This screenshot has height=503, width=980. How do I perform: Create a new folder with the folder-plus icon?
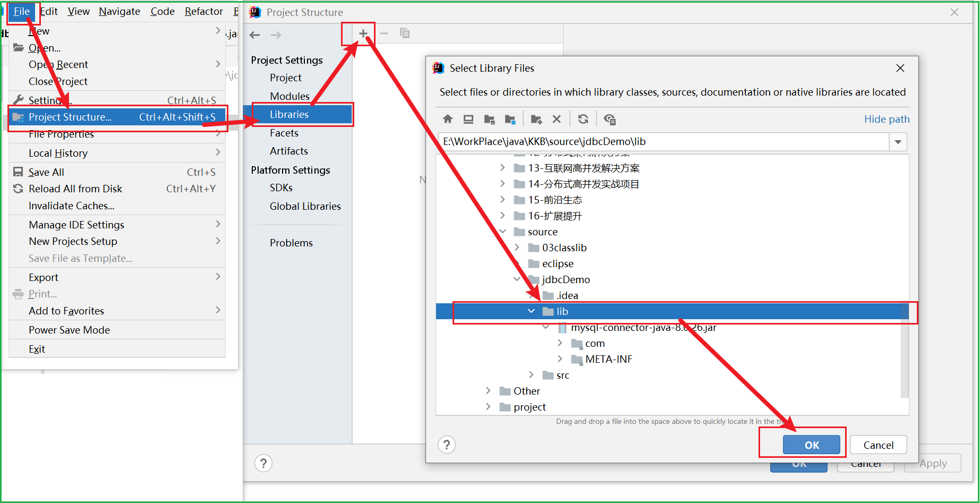click(x=536, y=119)
